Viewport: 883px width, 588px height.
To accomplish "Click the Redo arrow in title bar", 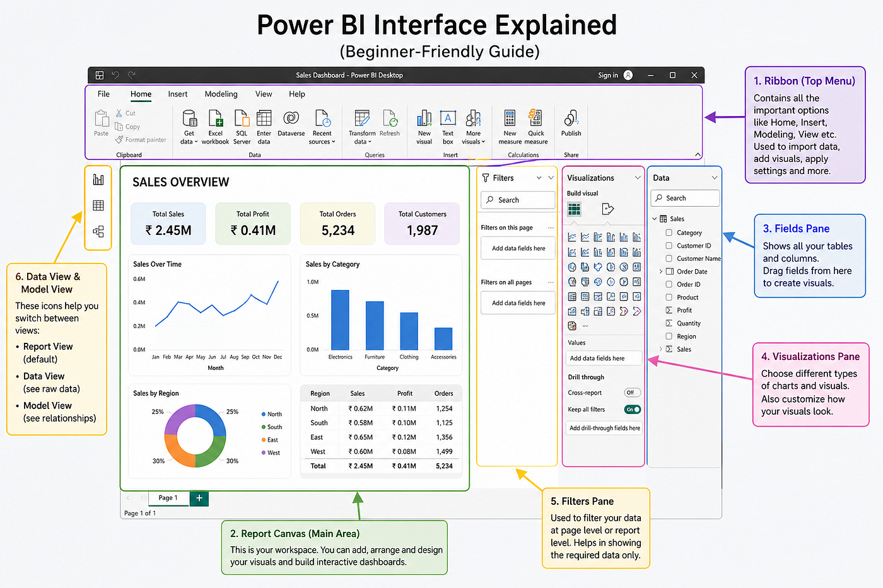I will [x=132, y=75].
